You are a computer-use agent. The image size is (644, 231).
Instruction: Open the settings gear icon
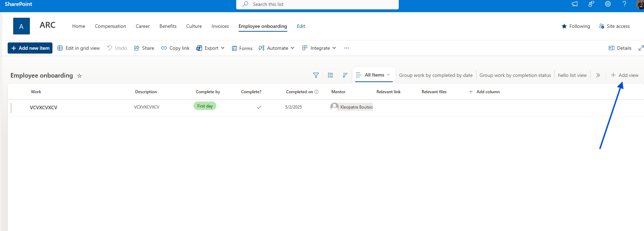pos(608,4)
